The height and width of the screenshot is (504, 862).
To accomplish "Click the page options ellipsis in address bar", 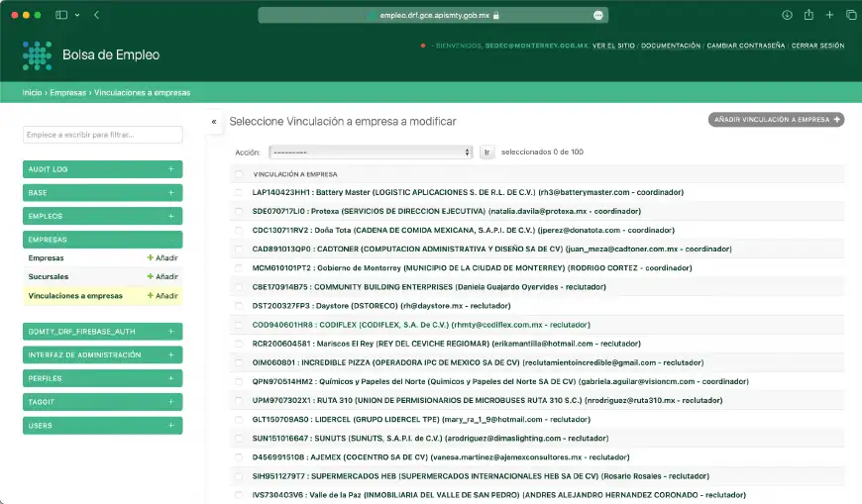I will click(598, 16).
